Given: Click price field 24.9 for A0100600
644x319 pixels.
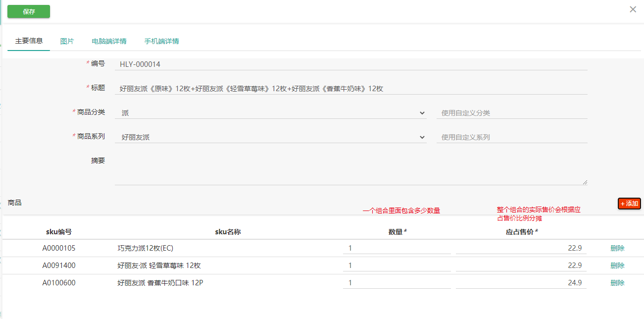Looking at the screenshot, I should 521,283.
